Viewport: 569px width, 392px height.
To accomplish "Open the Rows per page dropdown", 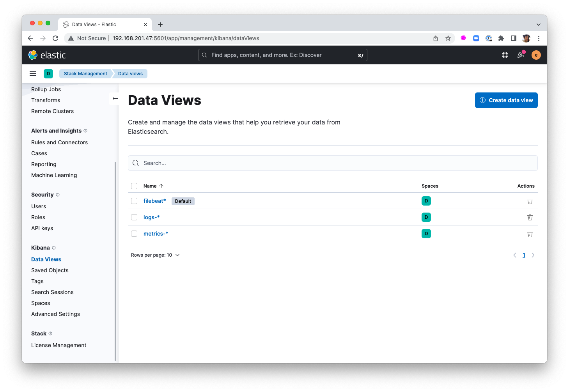I will (x=155, y=255).
